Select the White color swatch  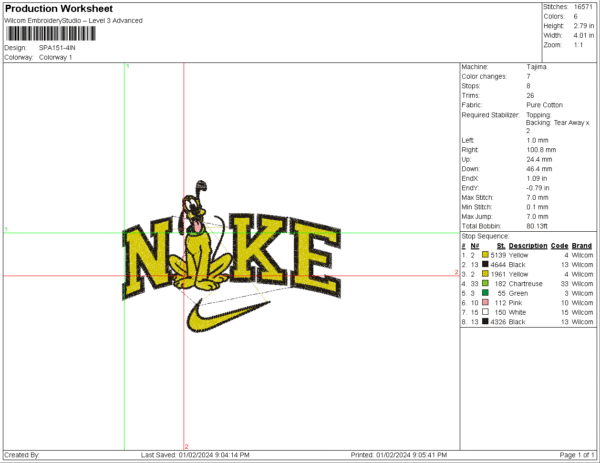coord(485,312)
